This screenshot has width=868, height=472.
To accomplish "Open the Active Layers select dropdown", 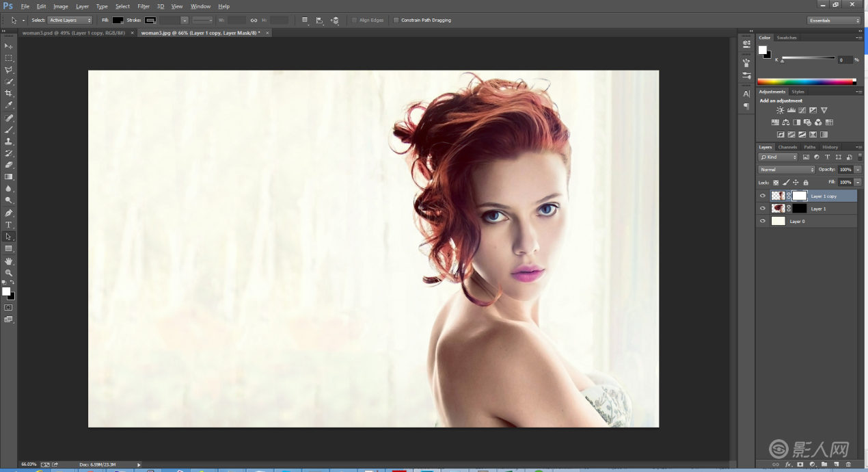I will tap(70, 21).
